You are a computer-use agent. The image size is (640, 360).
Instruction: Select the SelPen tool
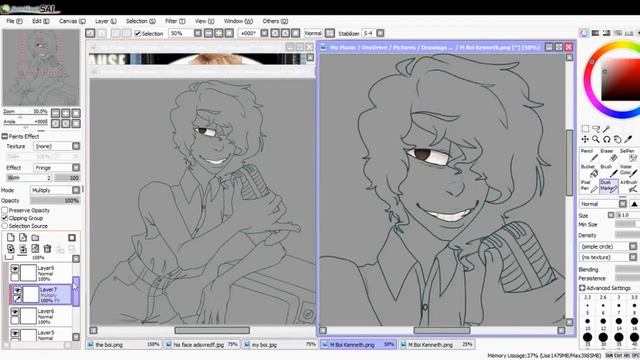628,156
